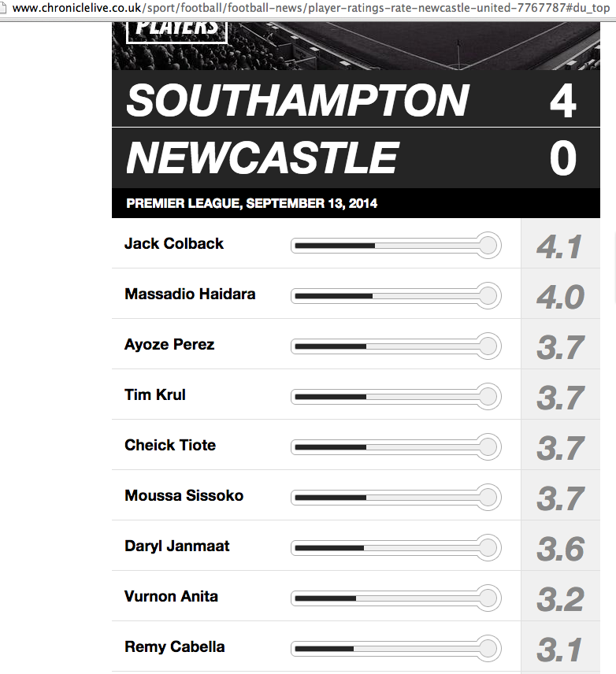The height and width of the screenshot is (674, 616).
Task: Click the 3.2 rating for Vurnon Anita
Action: pyautogui.click(x=561, y=598)
